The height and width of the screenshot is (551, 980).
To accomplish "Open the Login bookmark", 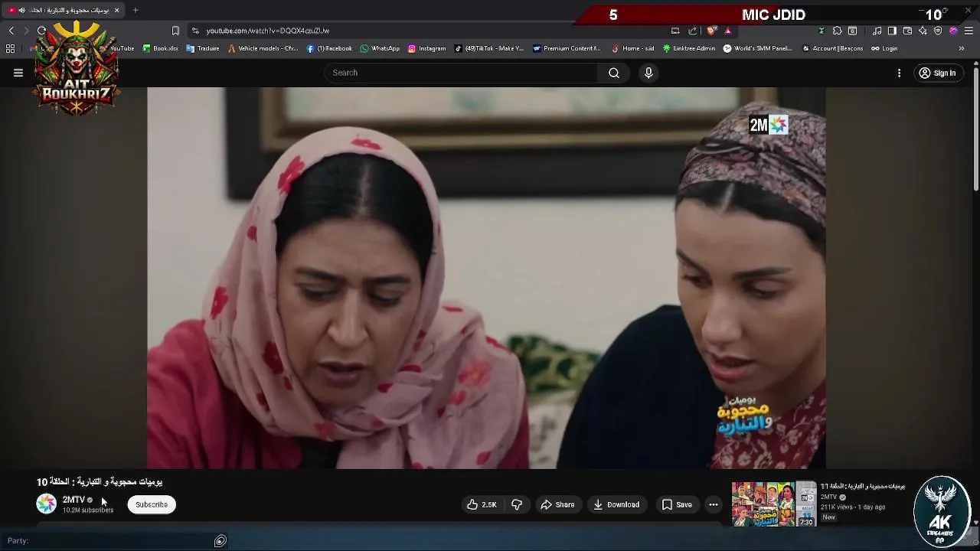I will [884, 48].
